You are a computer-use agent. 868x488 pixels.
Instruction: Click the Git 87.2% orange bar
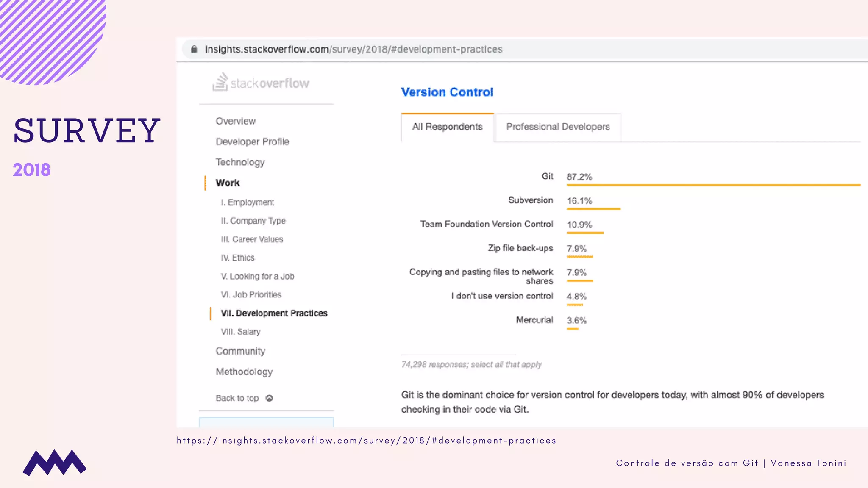pos(713,185)
